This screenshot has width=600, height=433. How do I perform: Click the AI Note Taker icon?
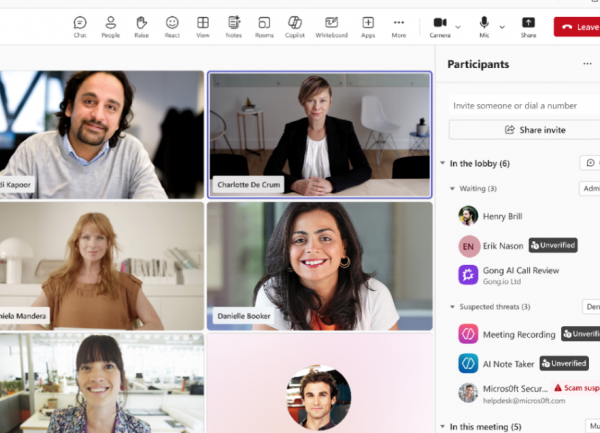tap(468, 363)
